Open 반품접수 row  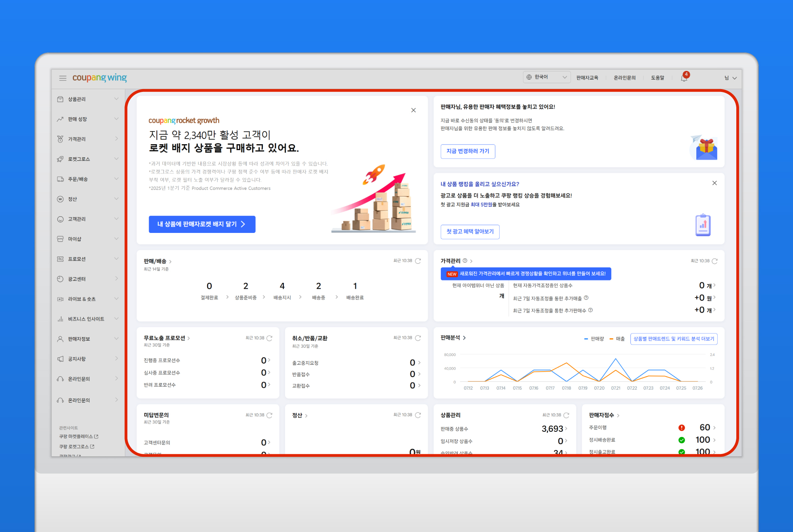click(x=356, y=374)
